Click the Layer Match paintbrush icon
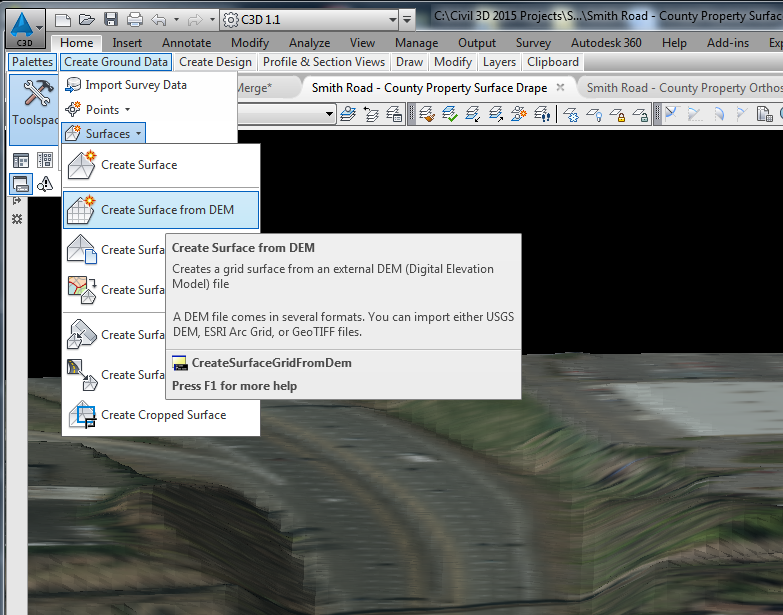The height and width of the screenshot is (615, 783). tap(427, 114)
